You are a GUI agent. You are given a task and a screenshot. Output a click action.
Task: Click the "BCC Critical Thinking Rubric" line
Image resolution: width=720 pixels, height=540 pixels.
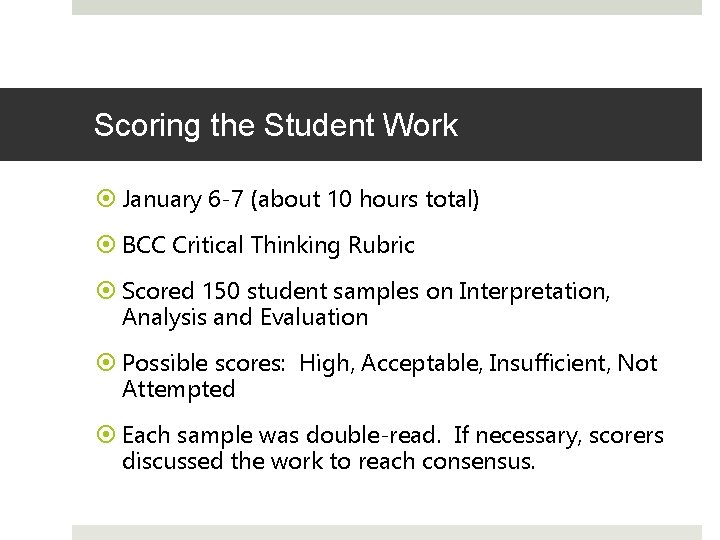268,245
